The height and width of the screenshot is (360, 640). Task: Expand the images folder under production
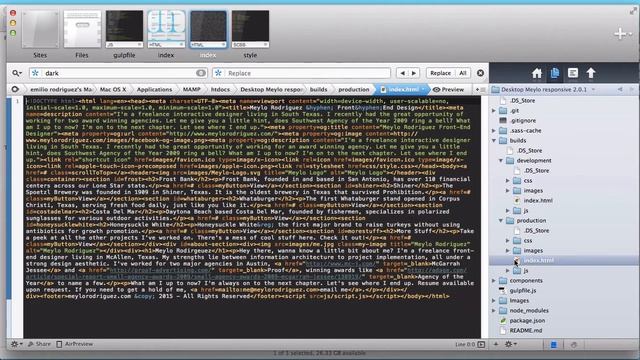(x=508, y=251)
